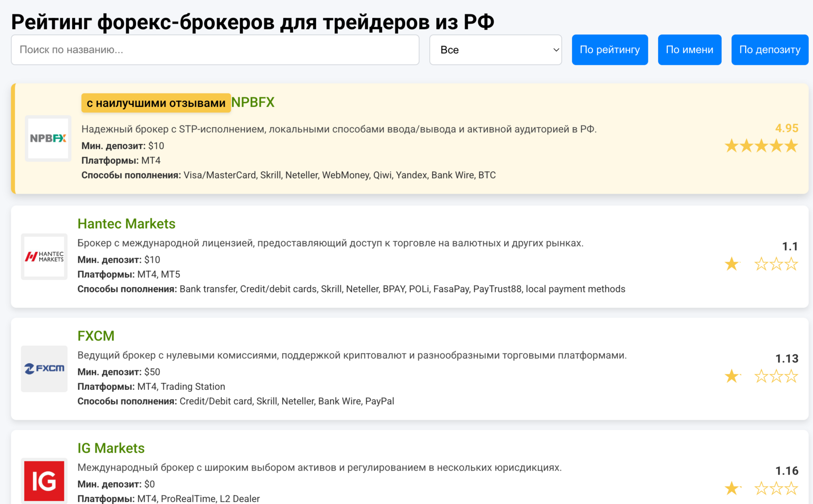Click the 'с наилучшими отзывами' badge
This screenshot has width=813, height=504.
pyautogui.click(x=156, y=103)
